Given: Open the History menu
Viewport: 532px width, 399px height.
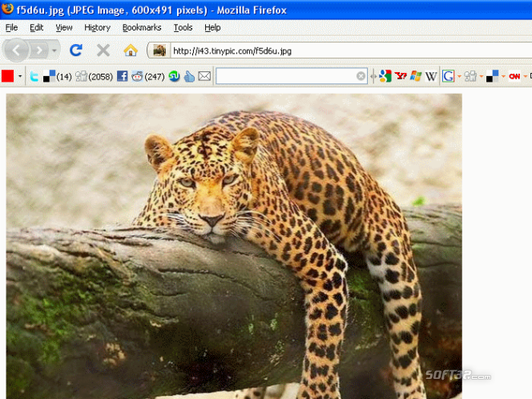Looking at the screenshot, I should click(98, 27).
